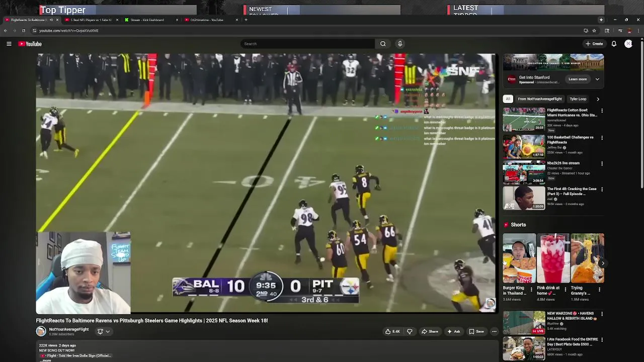This screenshot has width=644, height=362.
Task: Expand the Stanford ad chevron
Action: click(597, 79)
